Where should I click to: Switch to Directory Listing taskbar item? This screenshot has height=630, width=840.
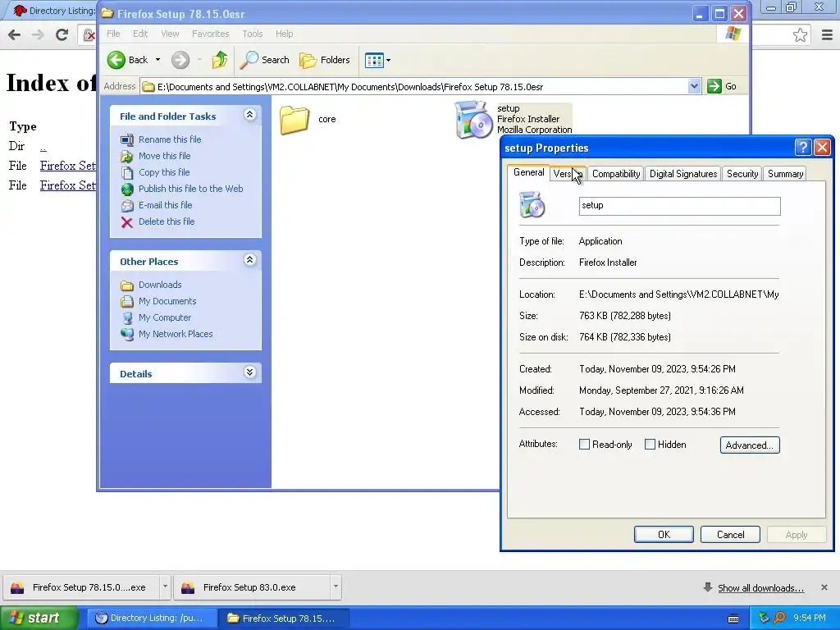pyautogui.click(x=152, y=619)
